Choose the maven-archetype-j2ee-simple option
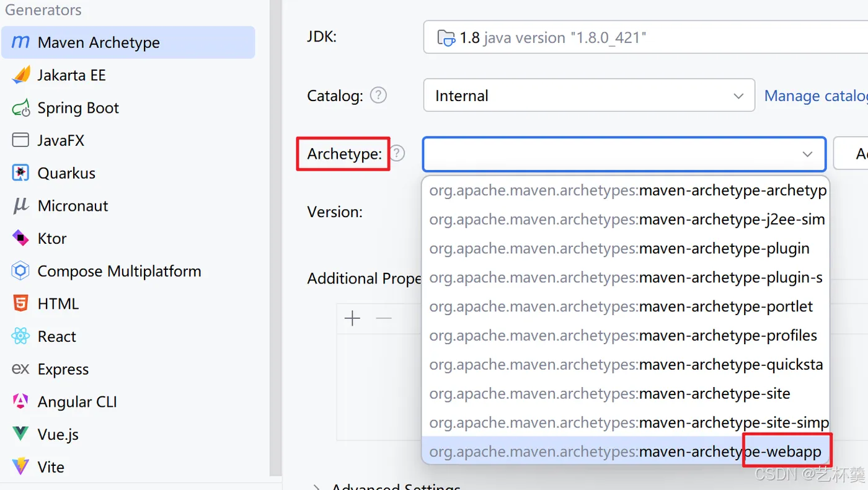The width and height of the screenshot is (868, 490). point(626,220)
